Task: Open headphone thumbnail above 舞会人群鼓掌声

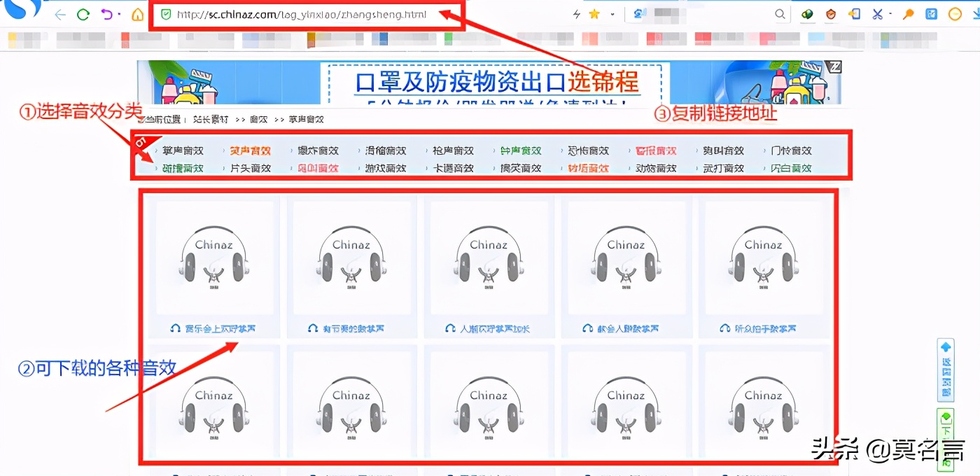Action: click(x=626, y=258)
